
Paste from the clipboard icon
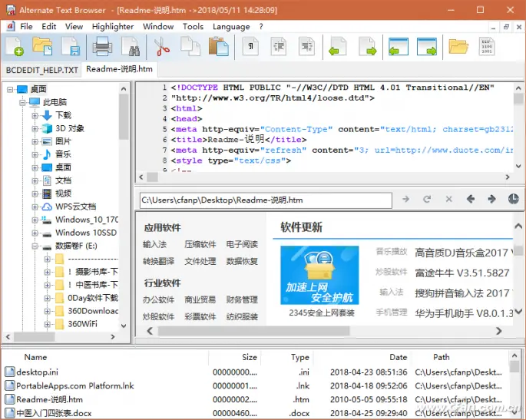[x=218, y=47]
